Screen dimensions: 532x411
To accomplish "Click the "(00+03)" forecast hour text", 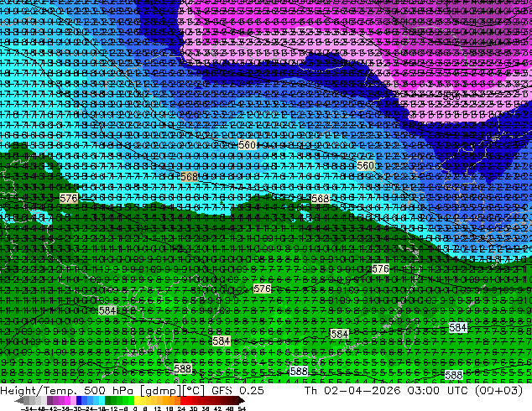I will coord(498,391).
